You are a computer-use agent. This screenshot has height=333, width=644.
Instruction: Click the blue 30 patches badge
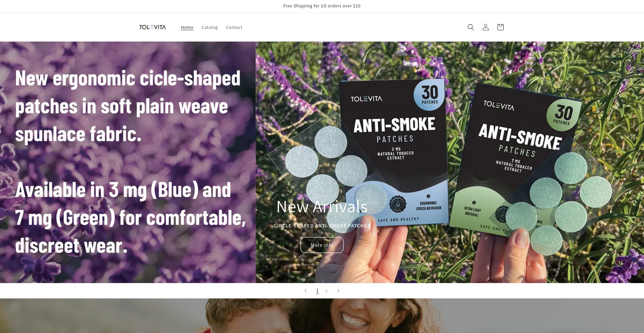429,95
